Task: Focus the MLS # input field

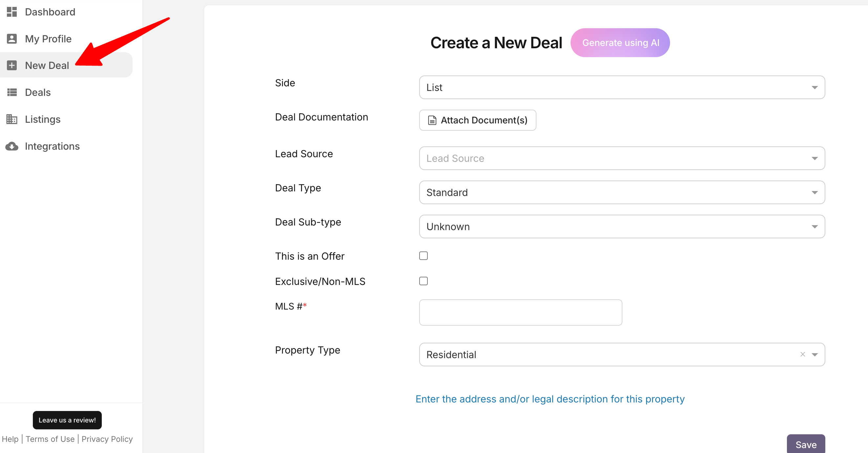Action: (x=520, y=313)
